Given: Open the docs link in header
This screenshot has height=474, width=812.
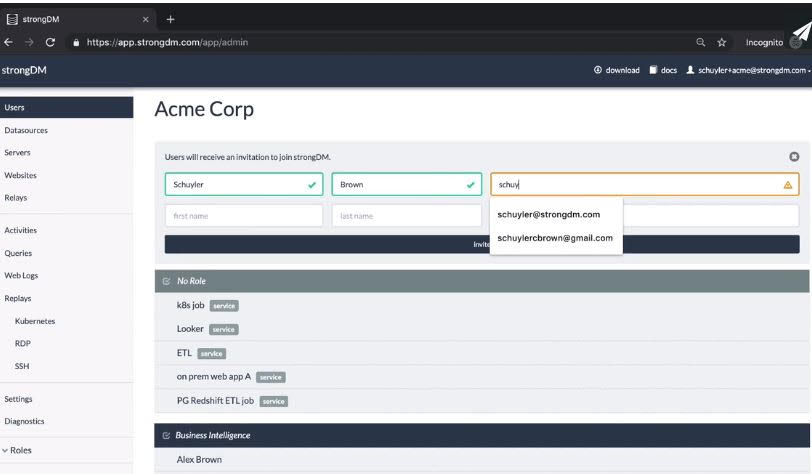Looking at the screenshot, I should (663, 70).
